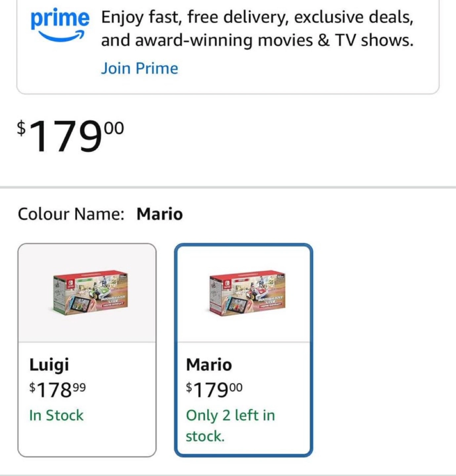The width and height of the screenshot is (456, 476).
Task: Click the Prime logo
Action: tap(60, 19)
